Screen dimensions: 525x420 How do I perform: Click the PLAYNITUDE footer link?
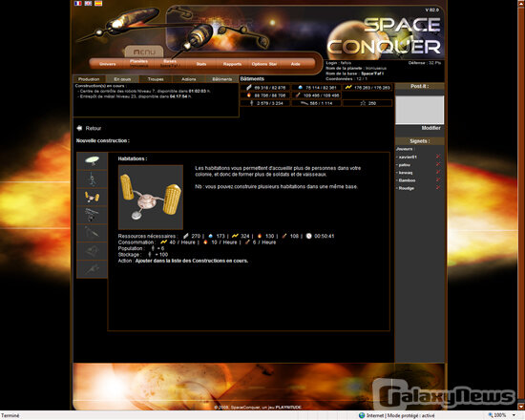click(x=288, y=408)
